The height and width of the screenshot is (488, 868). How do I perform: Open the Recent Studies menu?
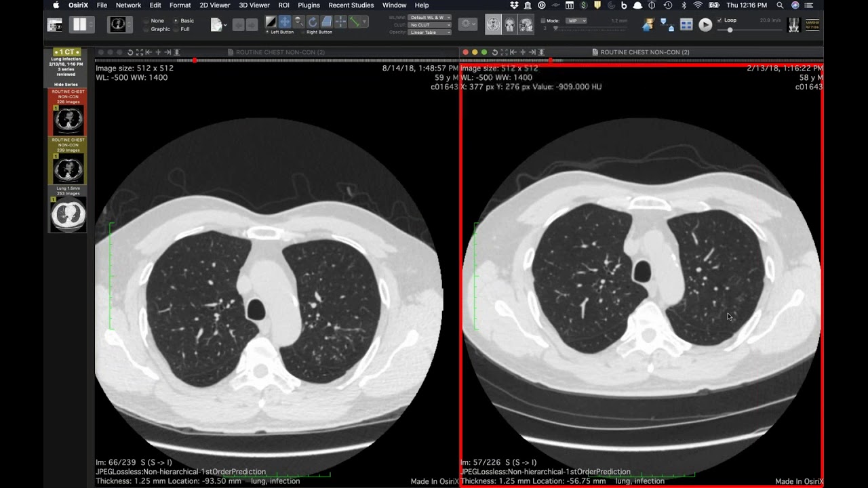pos(351,5)
